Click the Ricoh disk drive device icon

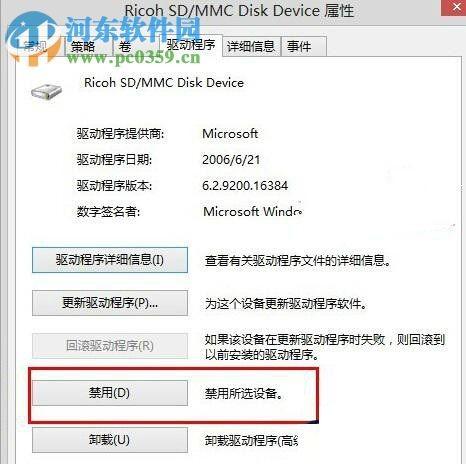(x=47, y=92)
